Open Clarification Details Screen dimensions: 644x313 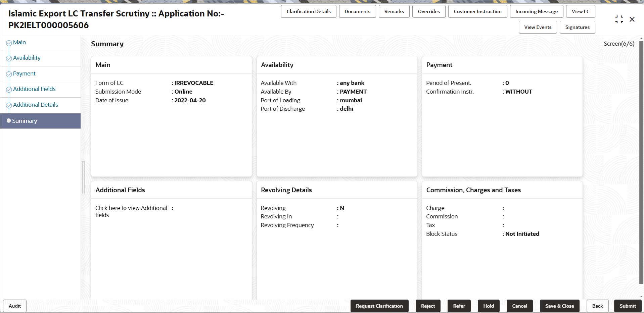[x=309, y=11]
